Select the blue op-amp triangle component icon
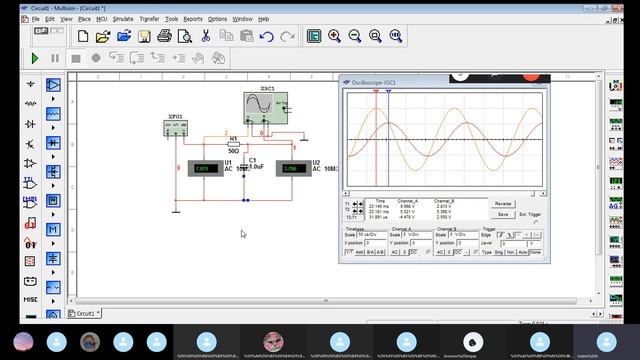 coord(53,85)
